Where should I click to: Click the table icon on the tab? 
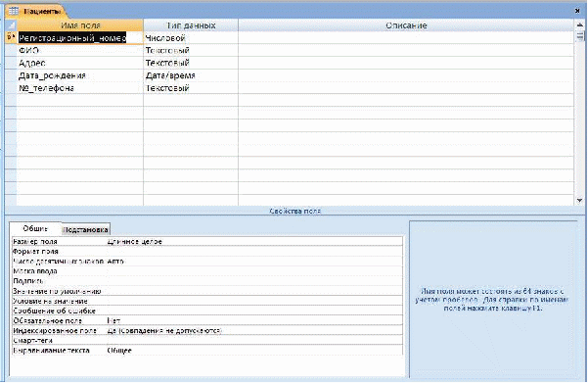[x=14, y=11]
